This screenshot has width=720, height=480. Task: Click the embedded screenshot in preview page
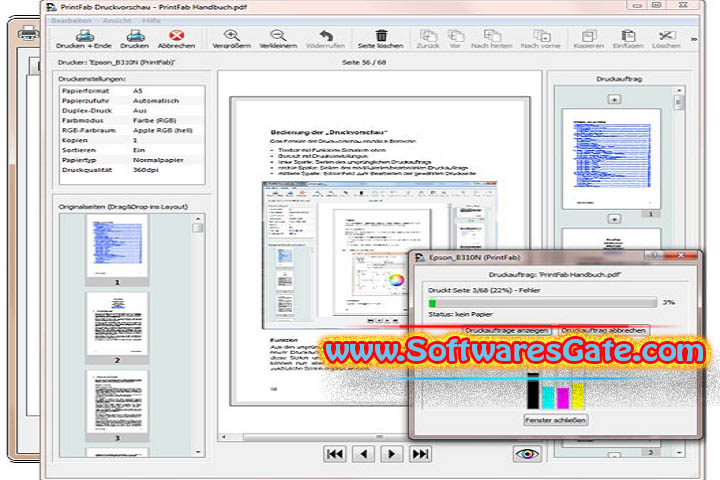coord(380,255)
